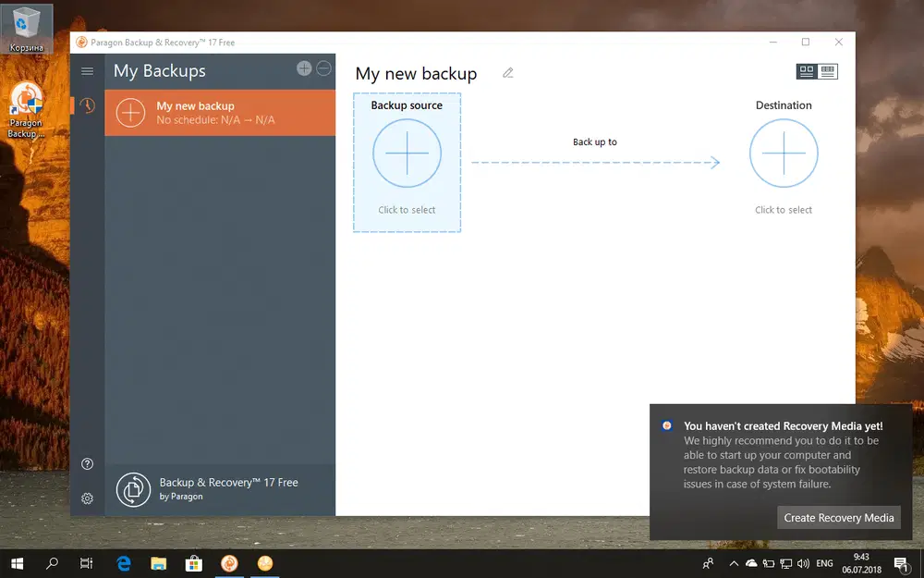The height and width of the screenshot is (578, 924).
Task: Open Microsoft Store from taskbar
Action: pyautogui.click(x=194, y=564)
